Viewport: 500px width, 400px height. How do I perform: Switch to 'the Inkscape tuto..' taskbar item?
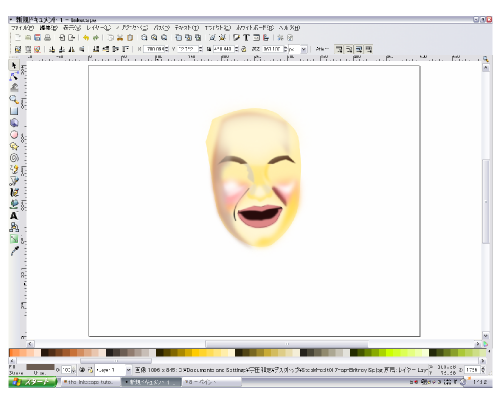click(90, 382)
